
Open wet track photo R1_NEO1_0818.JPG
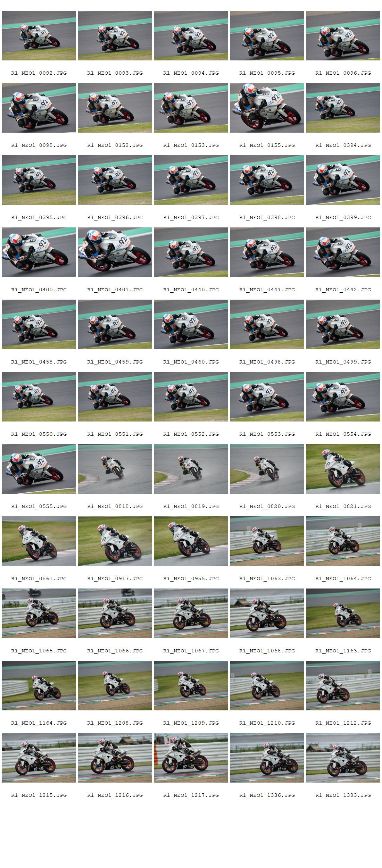[x=115, y=469]
